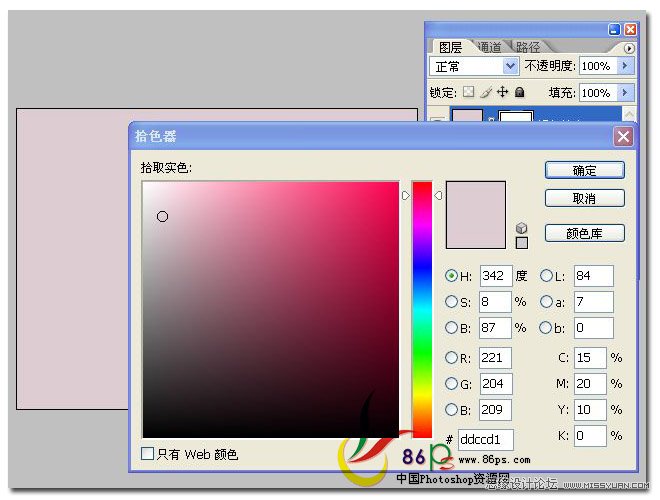
Task: Open opacity 不透明度 slider arrow
Action: [625, 66]
